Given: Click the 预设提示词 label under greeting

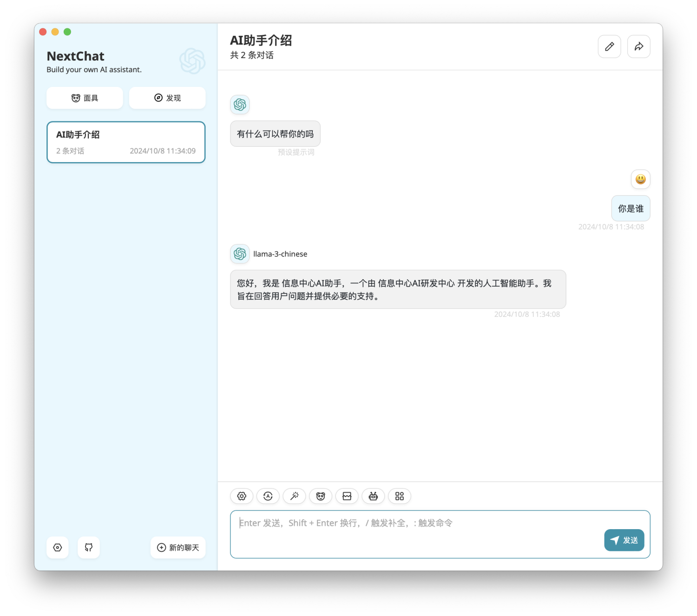Looking at the screenshot, I should tap(296, 152).
